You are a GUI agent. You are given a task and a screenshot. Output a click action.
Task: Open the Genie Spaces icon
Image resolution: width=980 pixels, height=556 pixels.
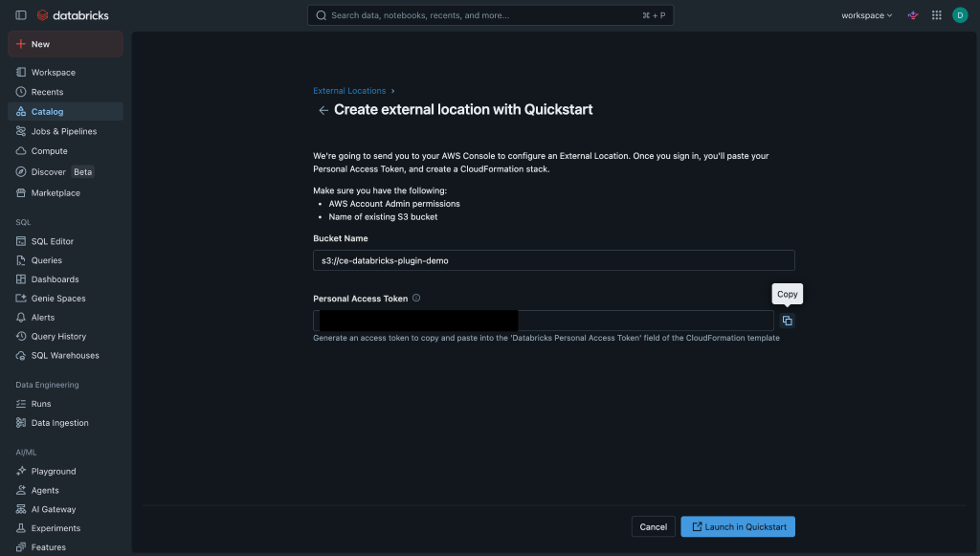tap(21, 298)
